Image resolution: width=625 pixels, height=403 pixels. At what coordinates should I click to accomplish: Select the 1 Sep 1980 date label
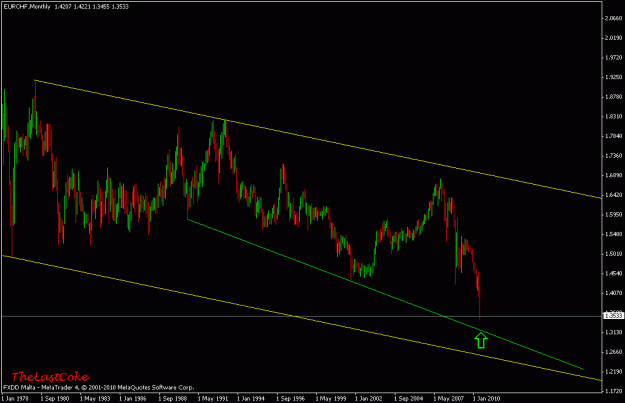point(55,398)
